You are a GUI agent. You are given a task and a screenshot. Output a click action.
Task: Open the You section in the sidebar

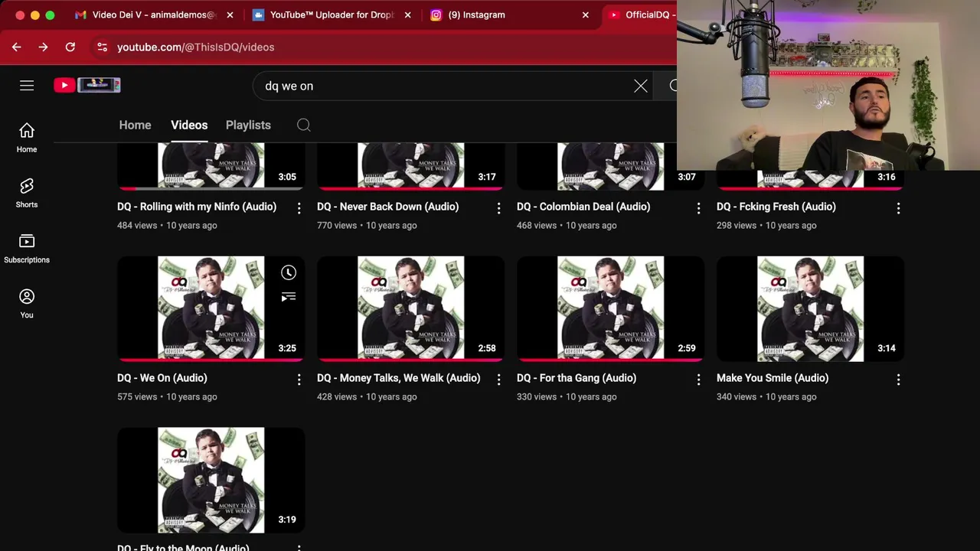point(27,303)
